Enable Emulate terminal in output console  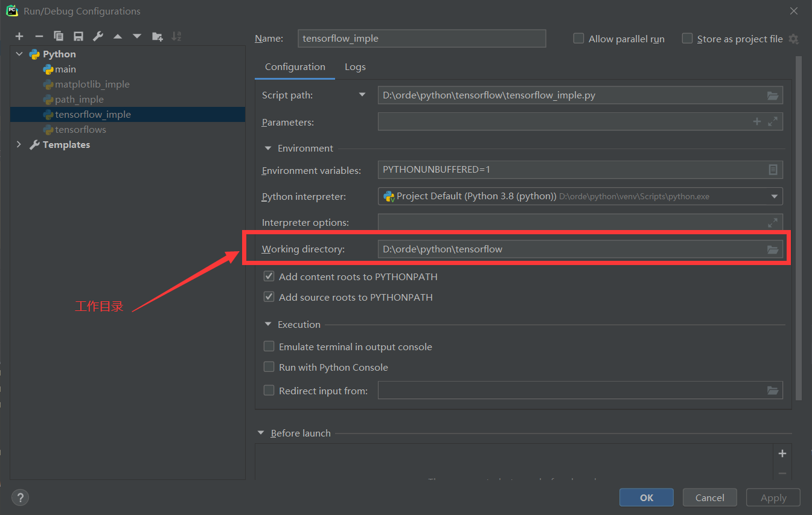pyautogui.click(x=269, y=347)
